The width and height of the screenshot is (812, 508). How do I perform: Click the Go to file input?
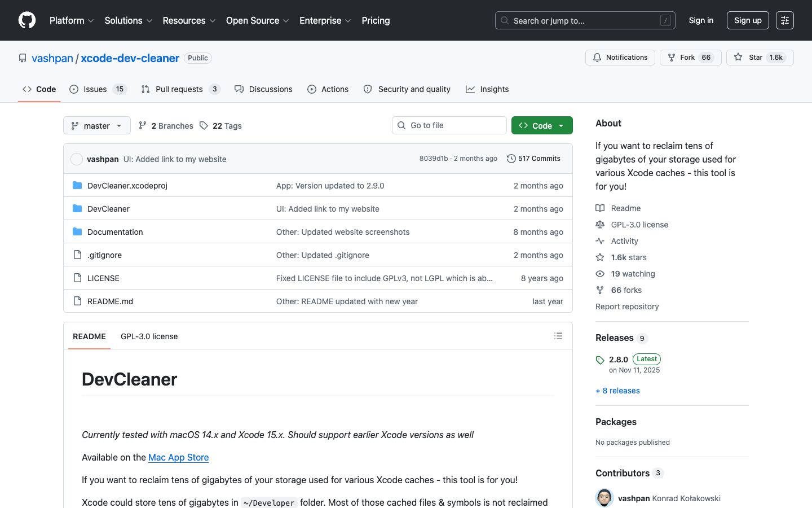[x=449, y=125]
